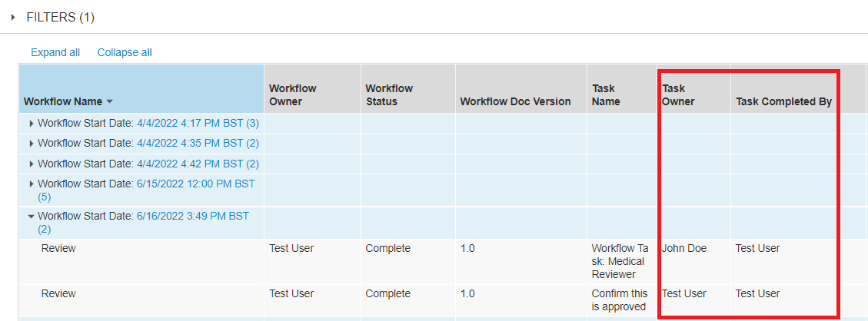Screen dimensions: 868x321
Task: Select the Workflow Task: Medical Reviewer cell
Action: 620,261
